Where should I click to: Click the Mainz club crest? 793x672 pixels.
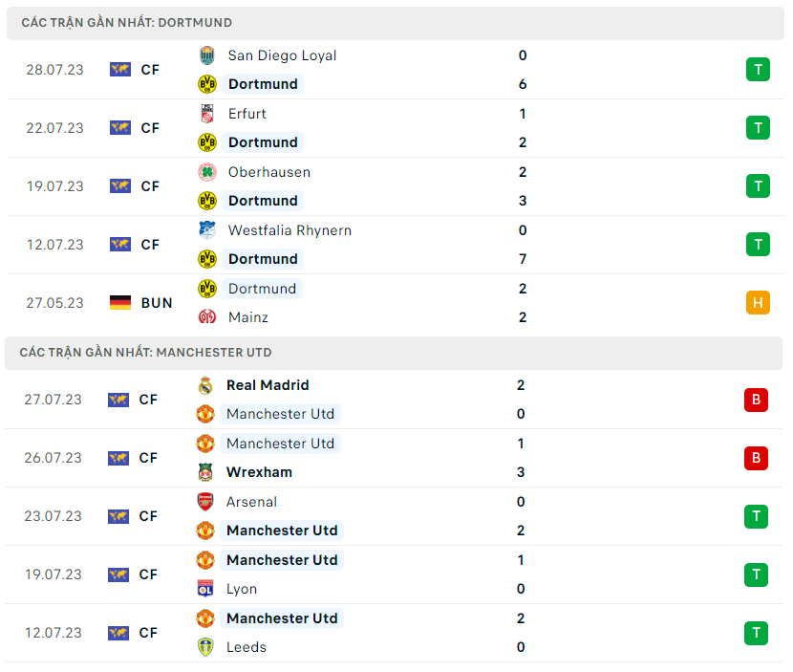click(206, 317)
